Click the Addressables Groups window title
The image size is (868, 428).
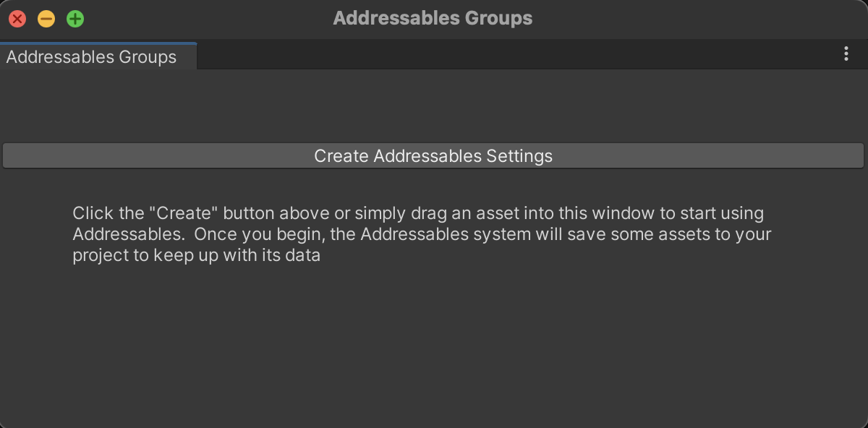(433, 19)
